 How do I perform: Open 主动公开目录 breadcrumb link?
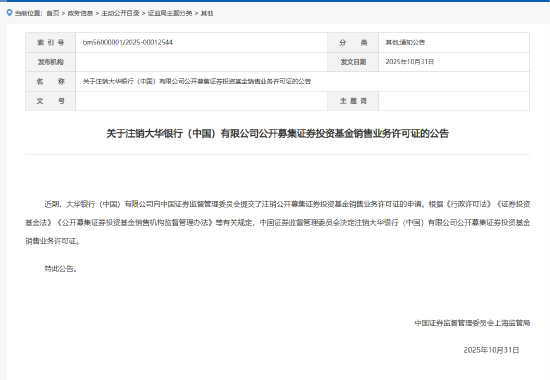tap(120, 13)
